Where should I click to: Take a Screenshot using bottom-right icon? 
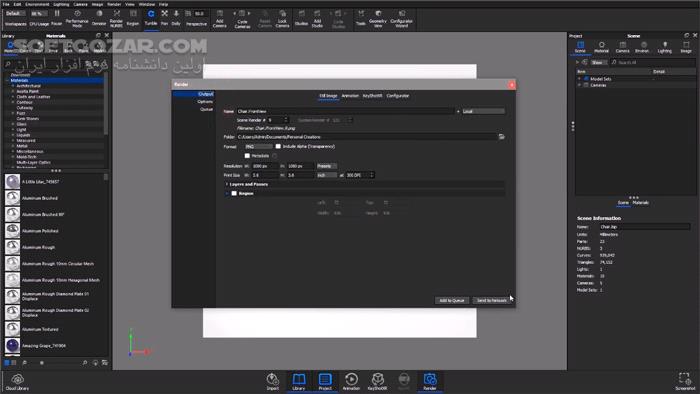click(x=684, y=382)
